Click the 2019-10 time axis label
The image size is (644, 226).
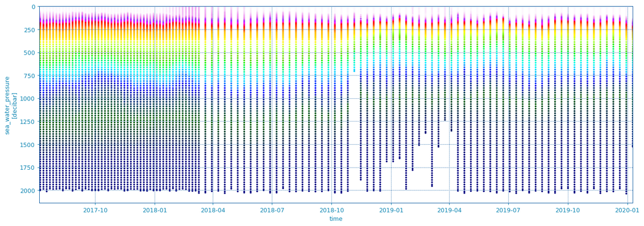pyautogui.click(x=568, y=210)
